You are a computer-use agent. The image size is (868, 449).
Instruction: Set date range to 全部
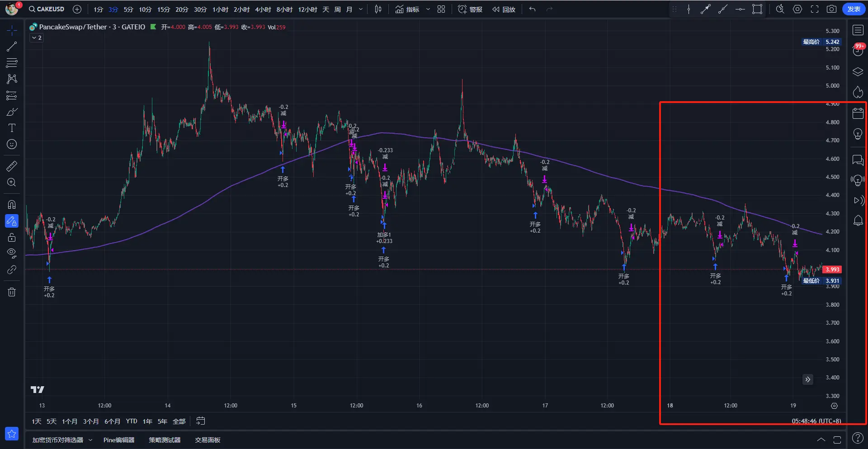pyautogui.click(x=179, y=421)
